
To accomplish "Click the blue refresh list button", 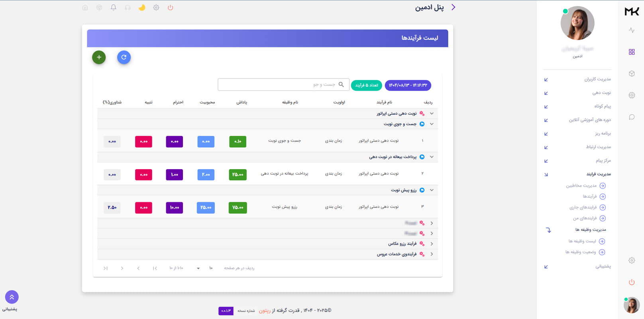I will pos(124,57).
